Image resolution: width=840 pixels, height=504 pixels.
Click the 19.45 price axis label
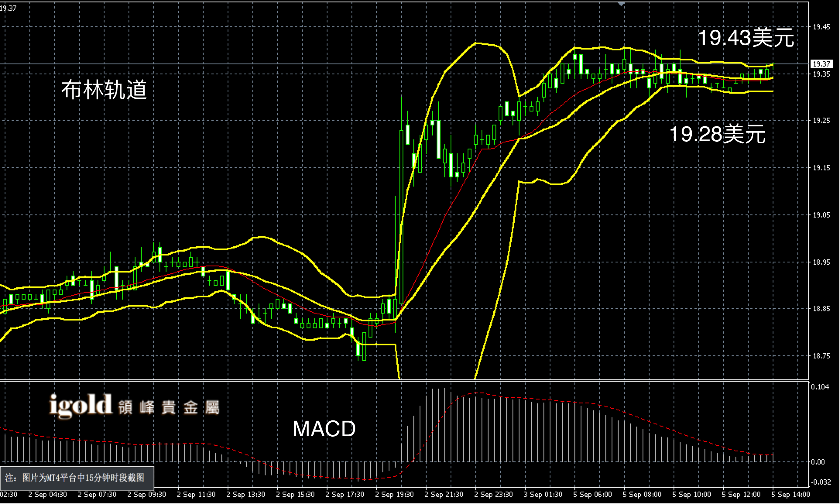(821, 27)
